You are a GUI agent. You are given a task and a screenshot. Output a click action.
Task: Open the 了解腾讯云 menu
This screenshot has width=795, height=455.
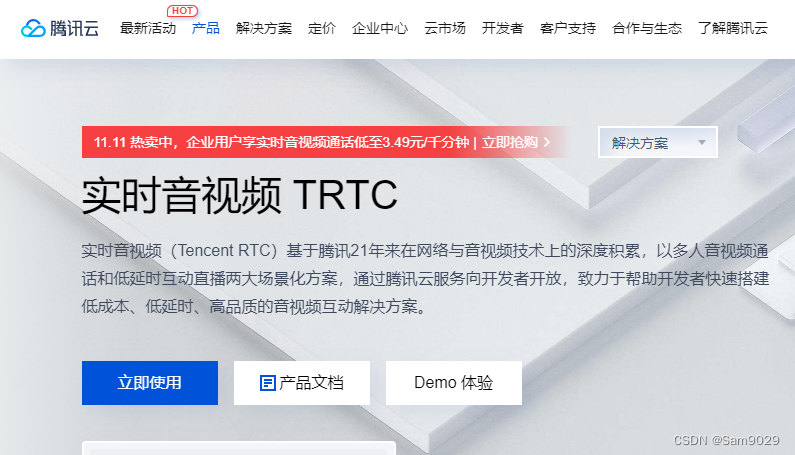click(733, 28)
